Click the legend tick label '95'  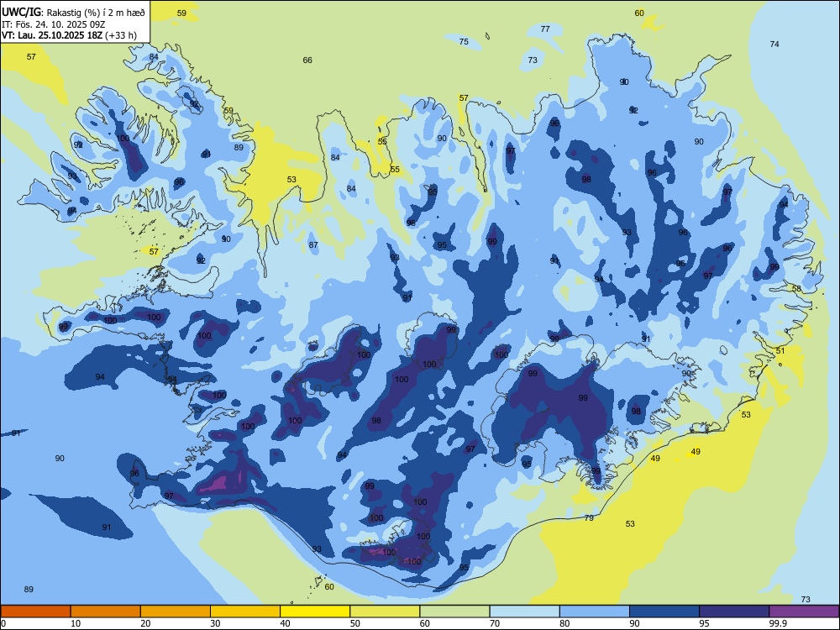point(705,623)
